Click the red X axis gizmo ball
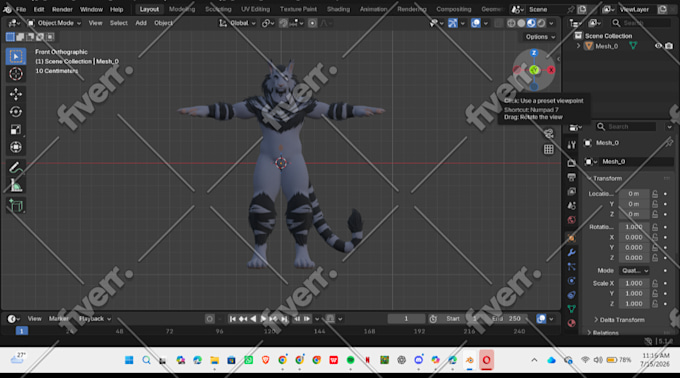 [x=551, y=69]
